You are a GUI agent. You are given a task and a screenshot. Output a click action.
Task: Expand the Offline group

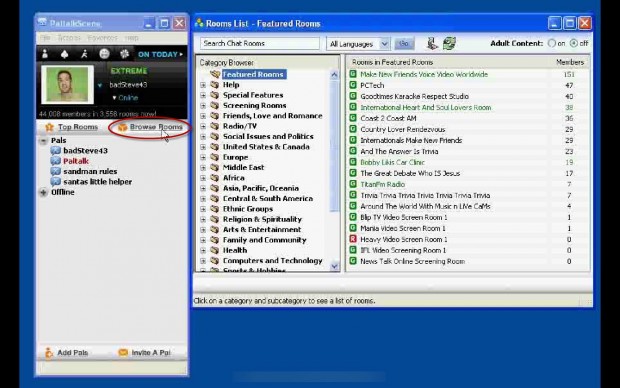[x=43, y=193]
